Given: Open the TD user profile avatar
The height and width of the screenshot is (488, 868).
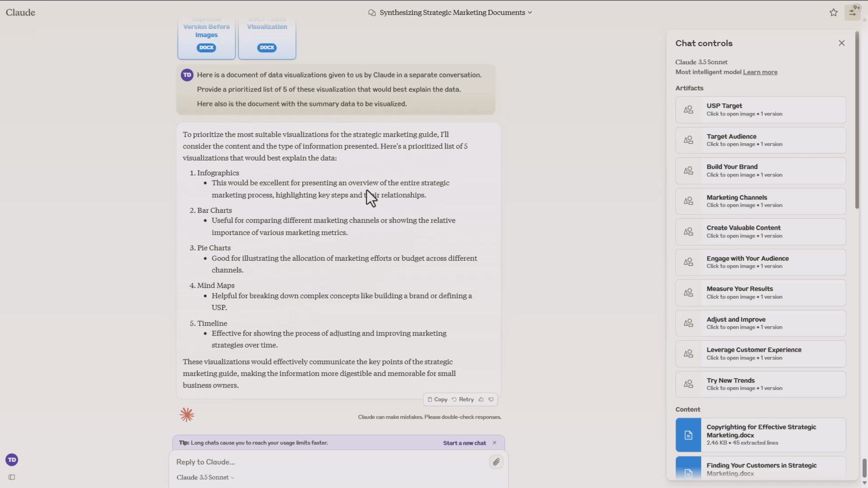Looking at the screenshot, I should click(x=12, y=460).
